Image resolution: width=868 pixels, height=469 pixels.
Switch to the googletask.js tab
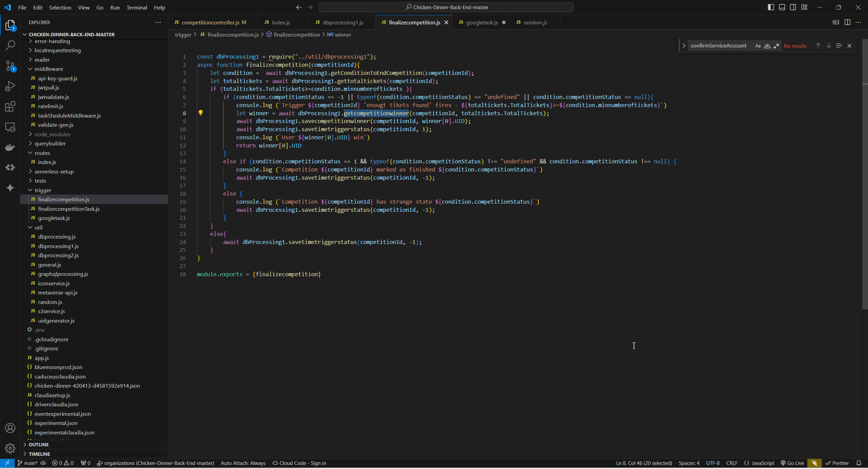[x=481, y=22]
